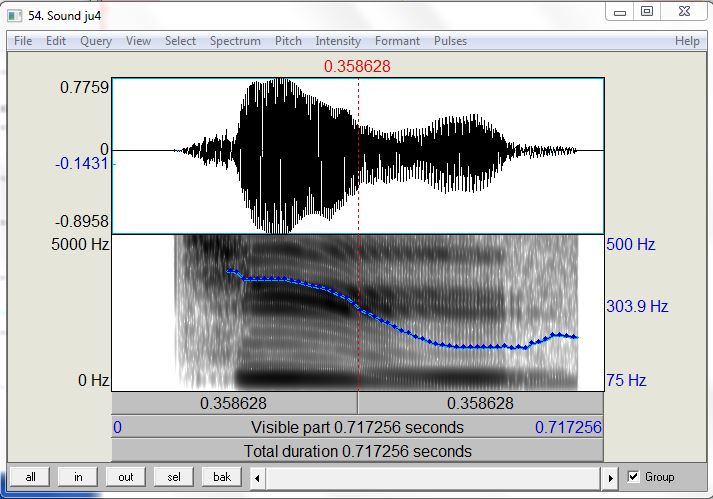Open the Spectrum menu
The width and height of the screenshot is (713, 499).
[x=235, y=41]
